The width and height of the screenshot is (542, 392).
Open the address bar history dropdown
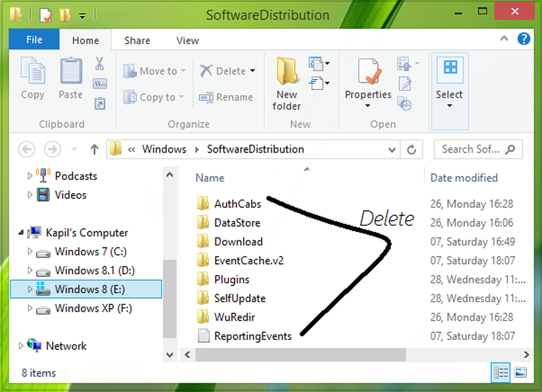coord(392,149)
